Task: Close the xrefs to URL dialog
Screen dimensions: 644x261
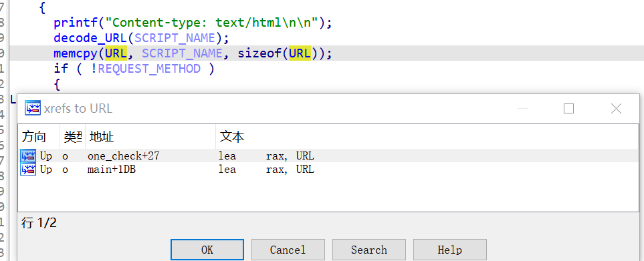Action: point(616,108)
